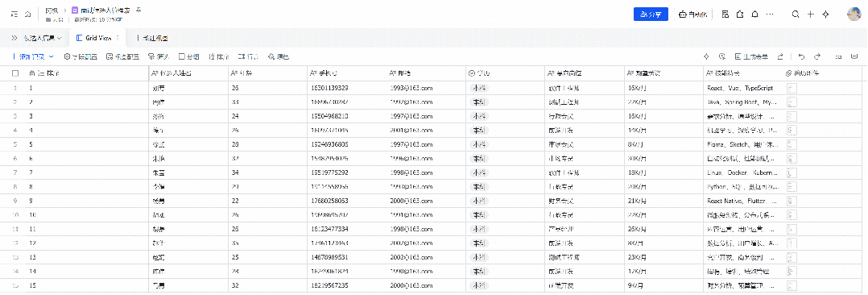Click the generate form button
The height and width of the screenshot is (295, 868).
click(751, 56)
